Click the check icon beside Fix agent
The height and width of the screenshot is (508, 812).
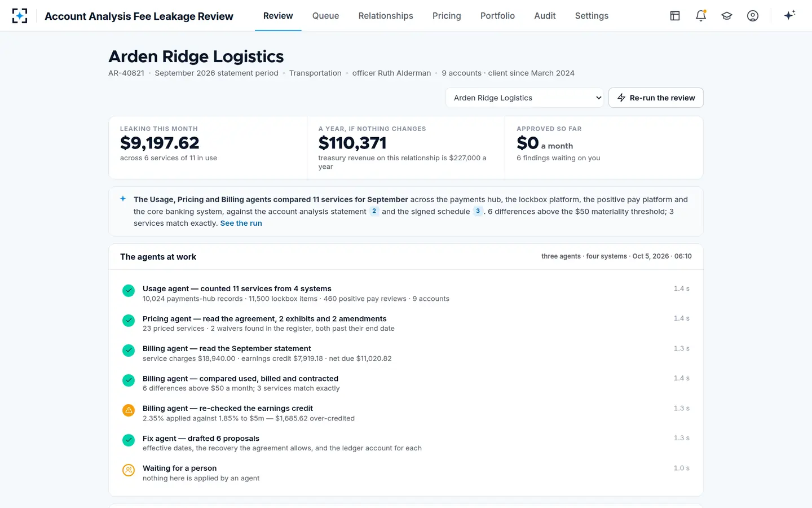tap(129, 440)
